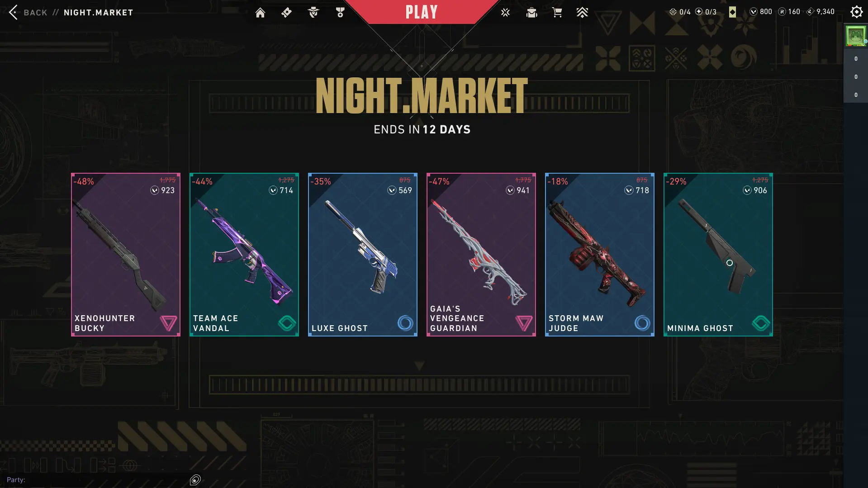Image resolution: width=868 pixels, height=488 pixels.
Task: Open the Settings gear icon
Action: pos(856,12)
